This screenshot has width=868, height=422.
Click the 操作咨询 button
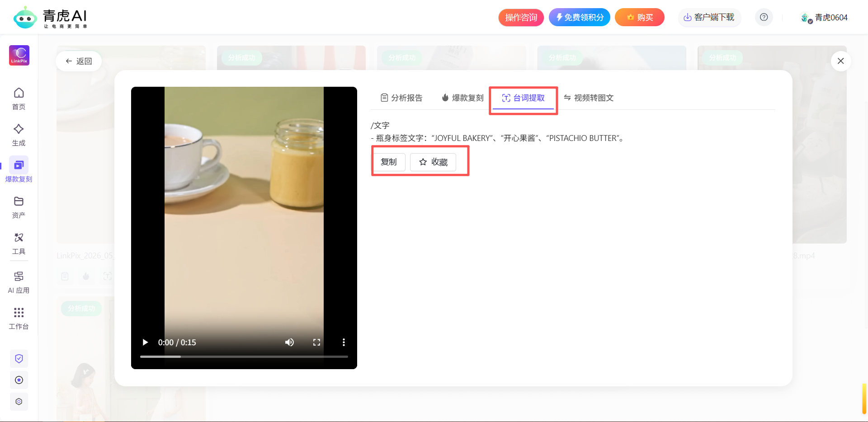coord(521,17)
